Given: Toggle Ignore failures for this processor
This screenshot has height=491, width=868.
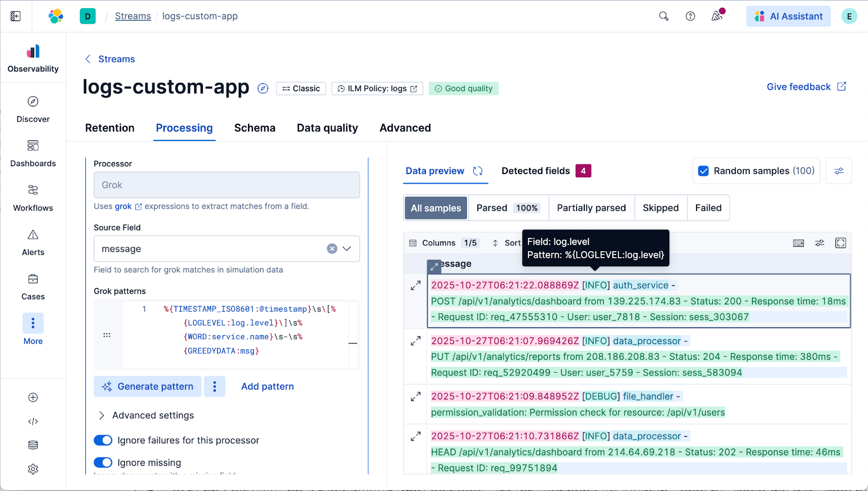Looking at the screenshot, I should point(103,440).
